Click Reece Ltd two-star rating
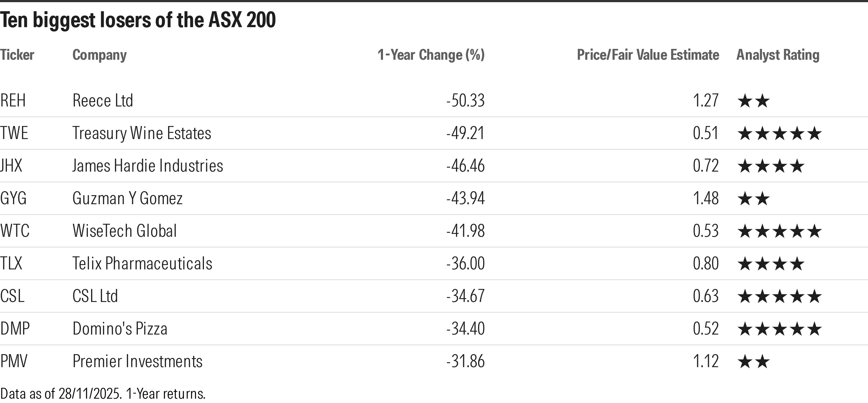The height and width of the screenshot is (403, 868). (753, 101)
